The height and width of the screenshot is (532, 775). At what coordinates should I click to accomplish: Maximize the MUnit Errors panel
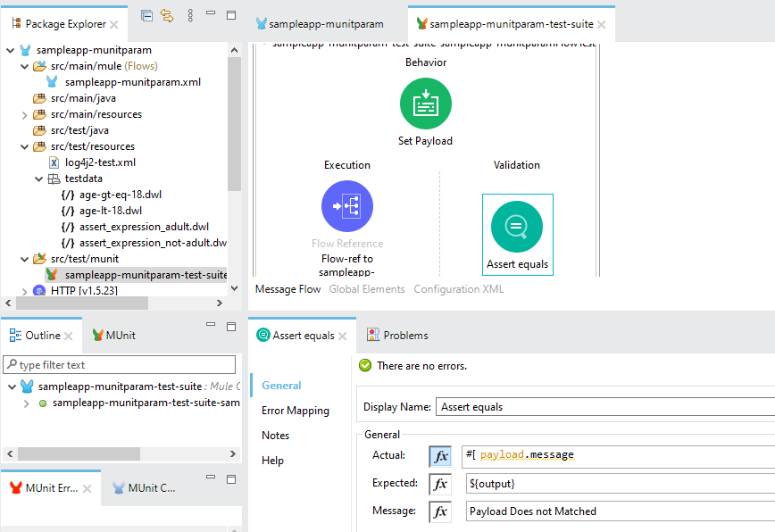pyautogui.click(x=231, y=479)
